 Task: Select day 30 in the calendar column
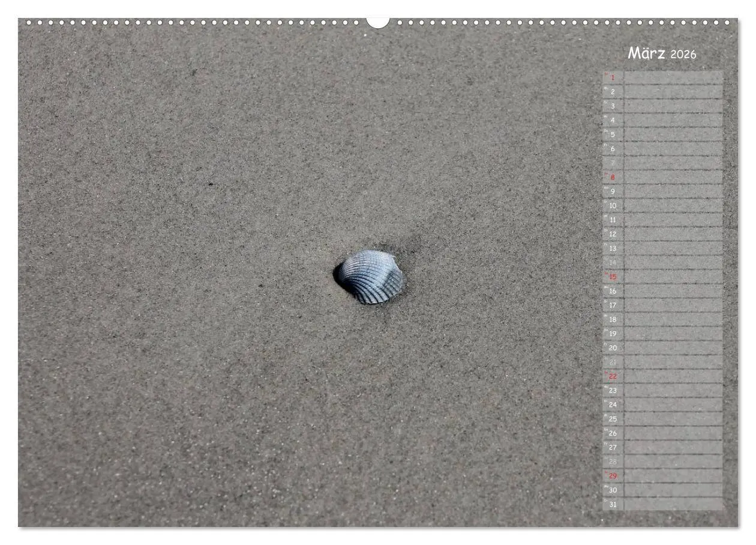(613, 490)
